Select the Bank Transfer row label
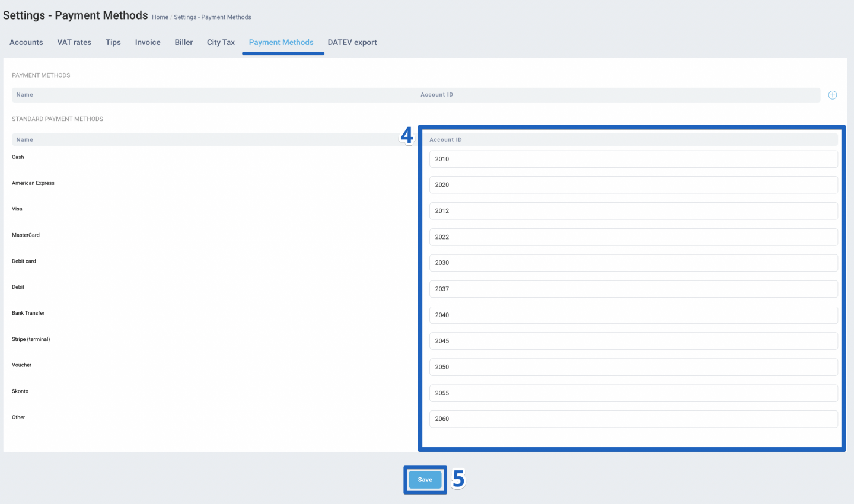The image size is (854, 504). (28, 313)
